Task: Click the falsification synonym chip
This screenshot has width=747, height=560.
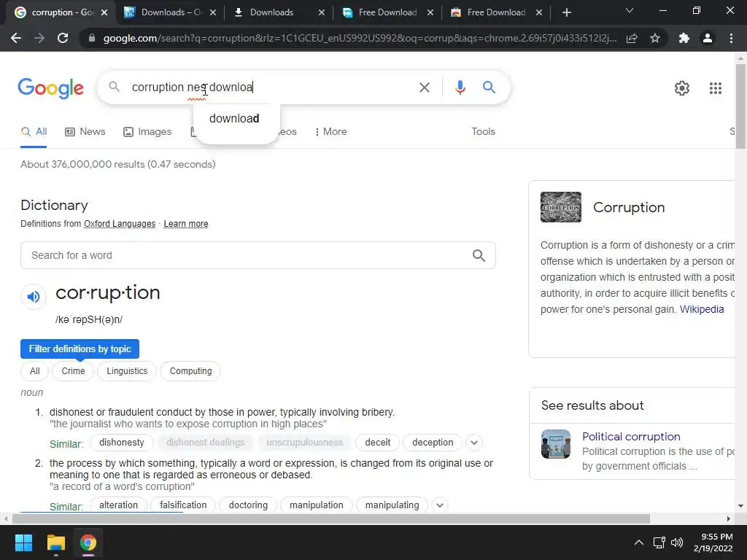Action: [x=183, y=505]
